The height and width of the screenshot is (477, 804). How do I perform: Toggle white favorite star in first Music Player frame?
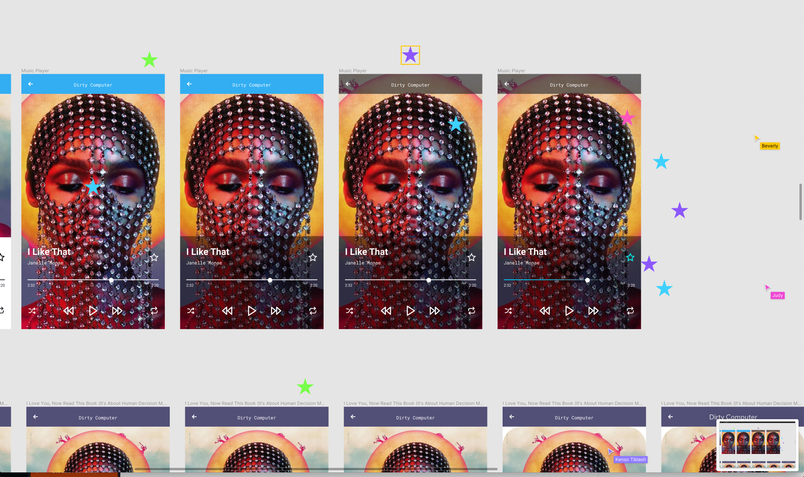tap(154, 257)
